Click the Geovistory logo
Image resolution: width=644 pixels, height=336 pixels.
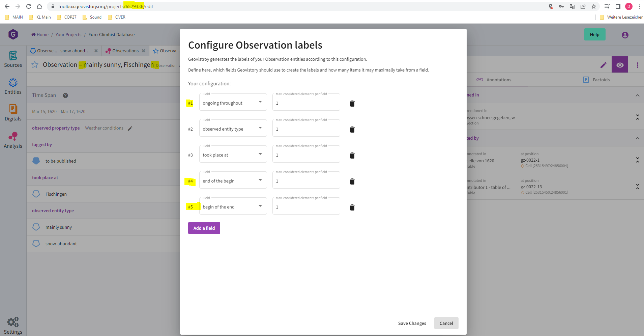(13, 34)
